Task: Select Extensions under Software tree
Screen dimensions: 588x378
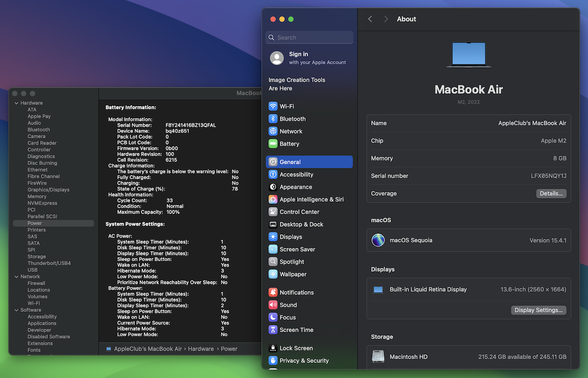Action: [x=40, y=344]
